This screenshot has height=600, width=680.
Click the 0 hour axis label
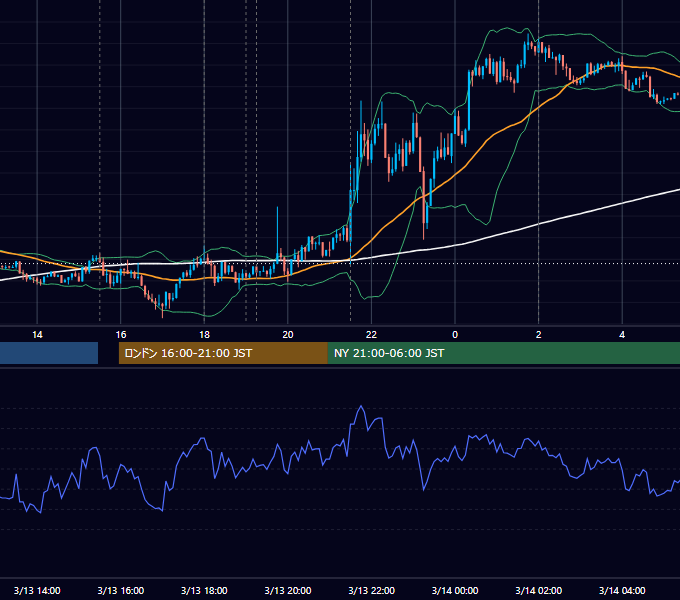[455, 335]
